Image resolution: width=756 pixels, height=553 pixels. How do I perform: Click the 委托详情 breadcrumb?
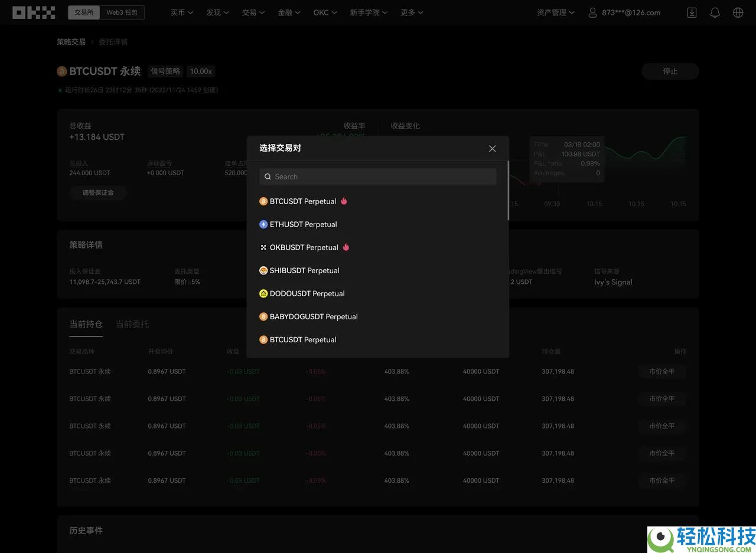pyautogui.click(x=113, y=42)
